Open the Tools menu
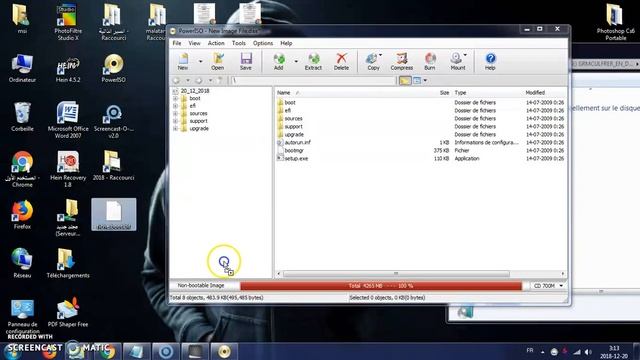Screen dimensions: 640x360 tap(239, 43)
